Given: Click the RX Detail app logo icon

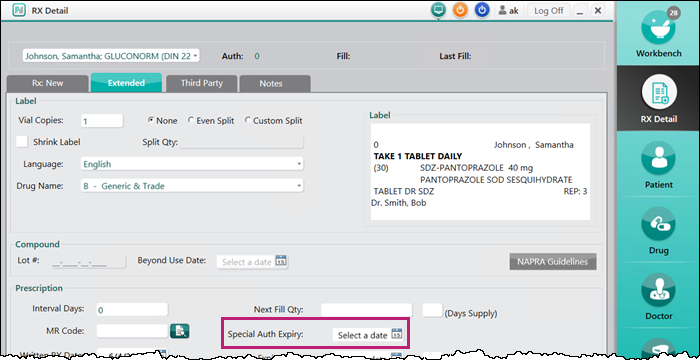Looking at the screenshot, I should [19, 10].
